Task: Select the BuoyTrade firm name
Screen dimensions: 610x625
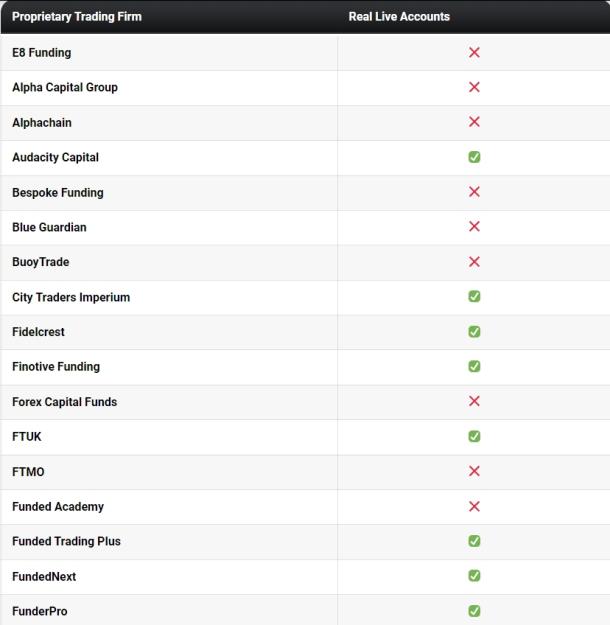Action: tap(41, 262)
